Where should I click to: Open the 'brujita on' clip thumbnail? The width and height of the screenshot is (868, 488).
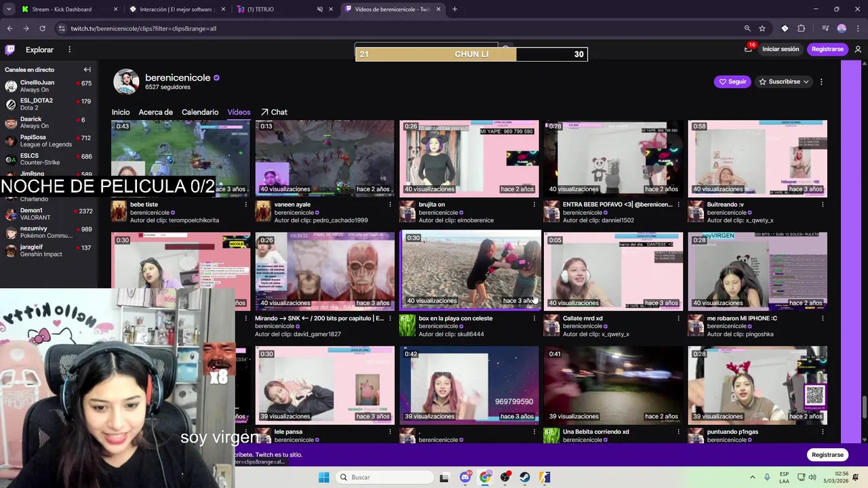tap(469, 159)
